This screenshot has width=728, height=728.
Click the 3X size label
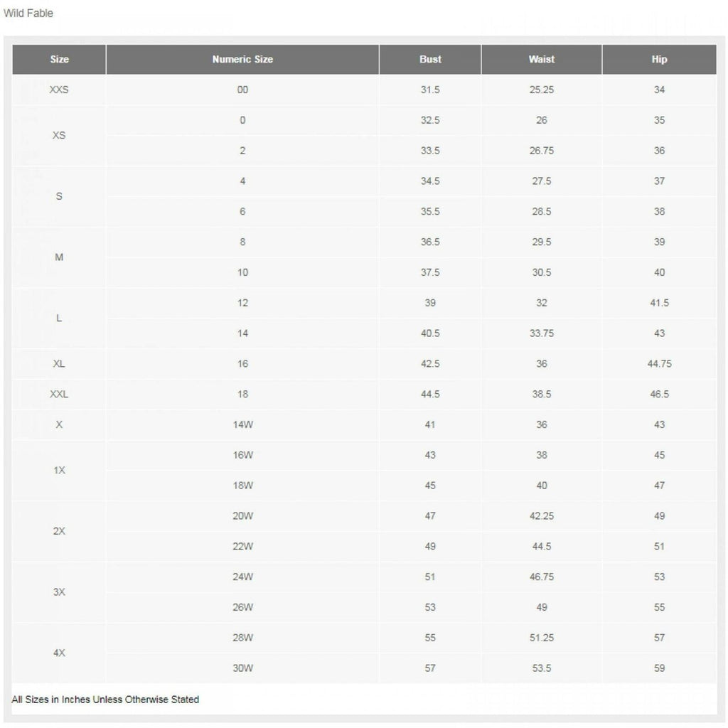[59, 592]
